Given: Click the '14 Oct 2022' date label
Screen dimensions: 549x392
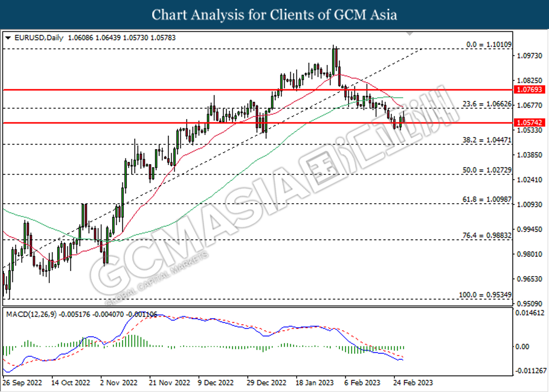Looking at the screenshot, I should coord(71,383).
